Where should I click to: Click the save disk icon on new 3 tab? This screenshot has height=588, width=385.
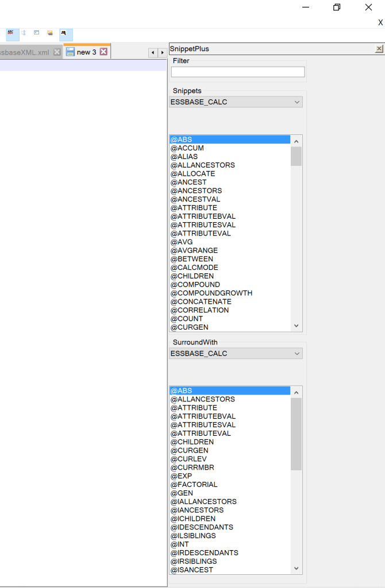[x=70, y=52]
